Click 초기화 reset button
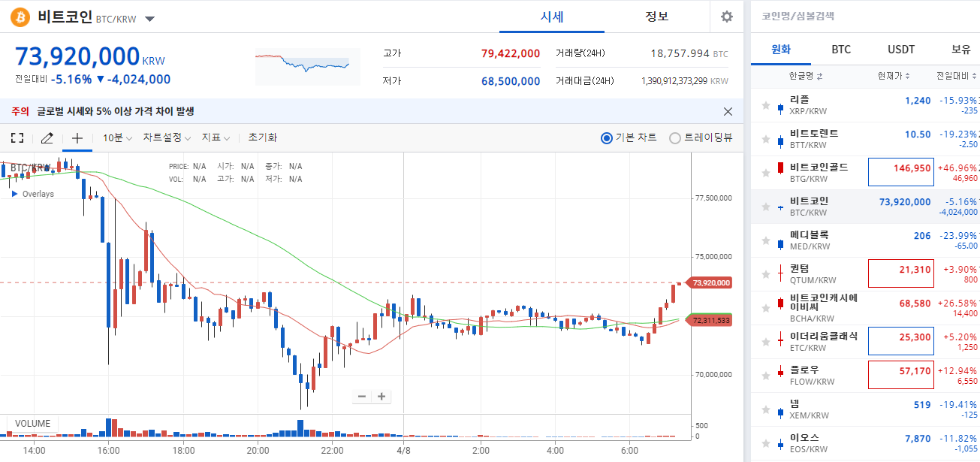 (262, 137)
